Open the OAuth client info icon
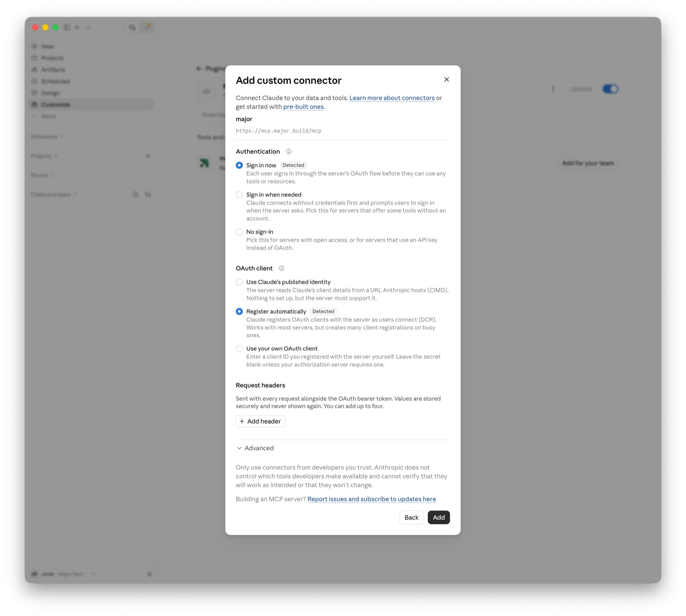This screenshot has height=616, width=686. (x=282, y=269)
